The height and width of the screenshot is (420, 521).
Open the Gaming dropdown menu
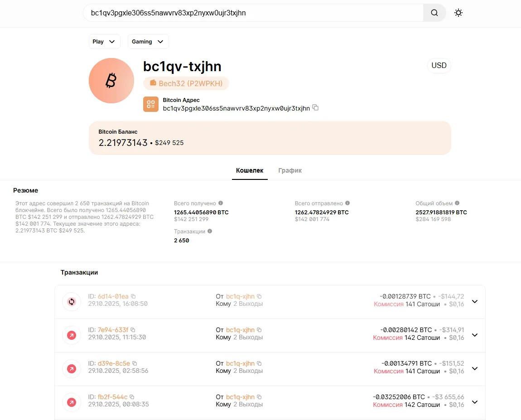tap(148, 42)
